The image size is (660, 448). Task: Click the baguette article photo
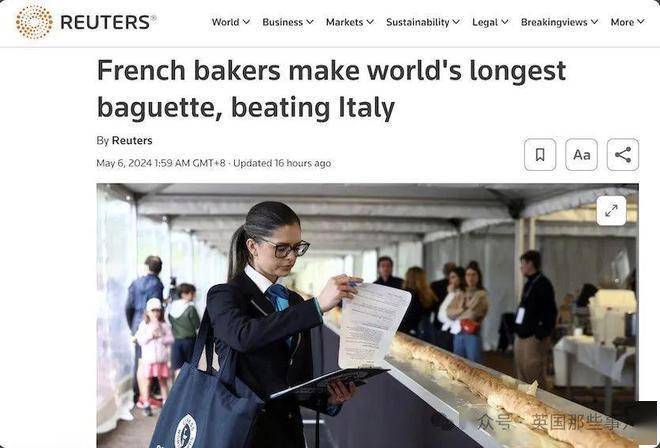click(367, 315)
